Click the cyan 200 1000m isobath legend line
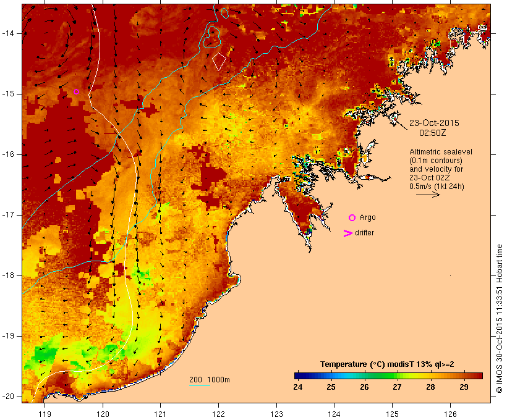The width and height of the screenshot is (507, 420). coord(200,385)
